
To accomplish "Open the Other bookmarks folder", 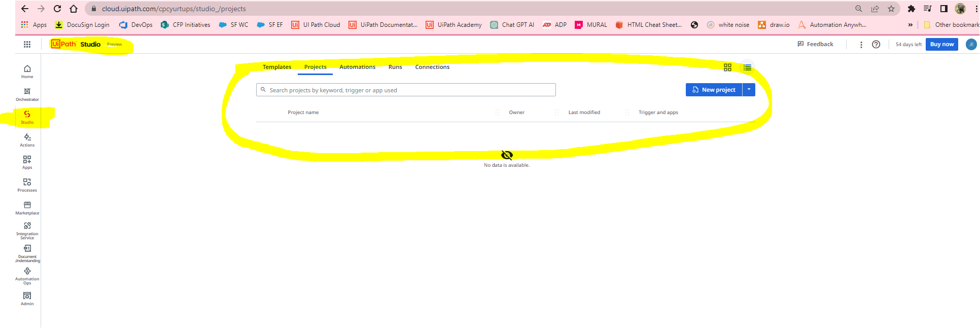I will point(951,25).
